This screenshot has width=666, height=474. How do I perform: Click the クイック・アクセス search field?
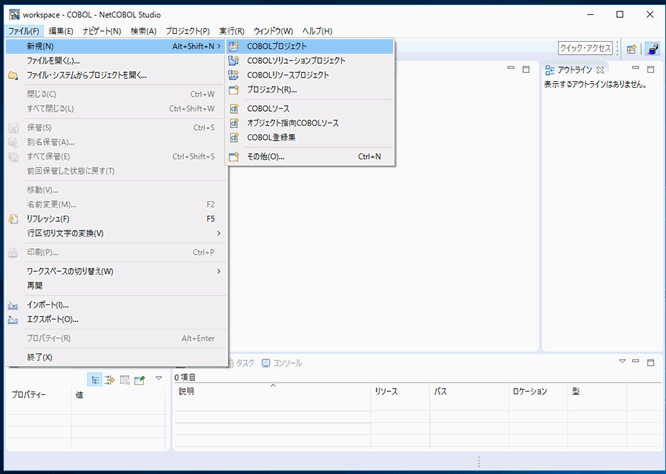coord(585,48)
